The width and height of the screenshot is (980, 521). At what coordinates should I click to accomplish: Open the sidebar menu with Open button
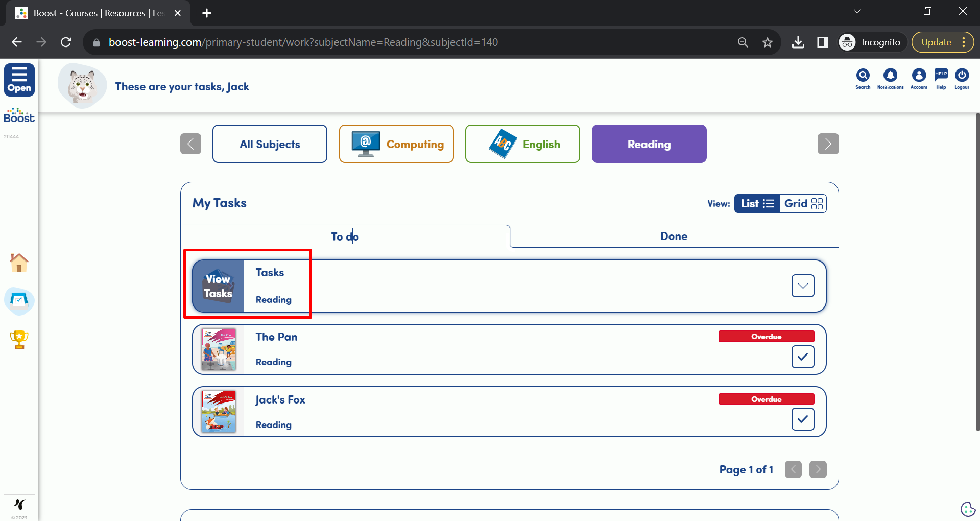19,80
